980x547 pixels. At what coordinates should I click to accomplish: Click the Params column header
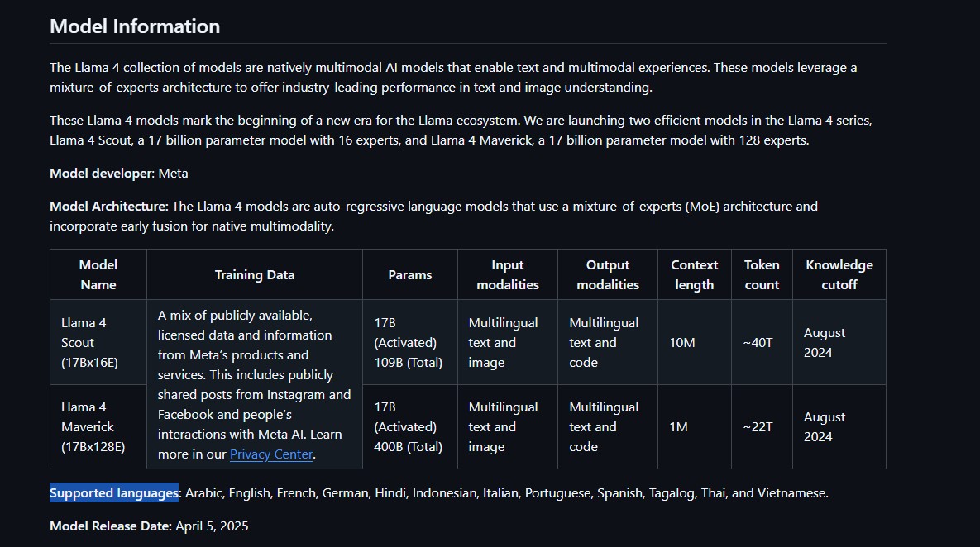[410, 275]
